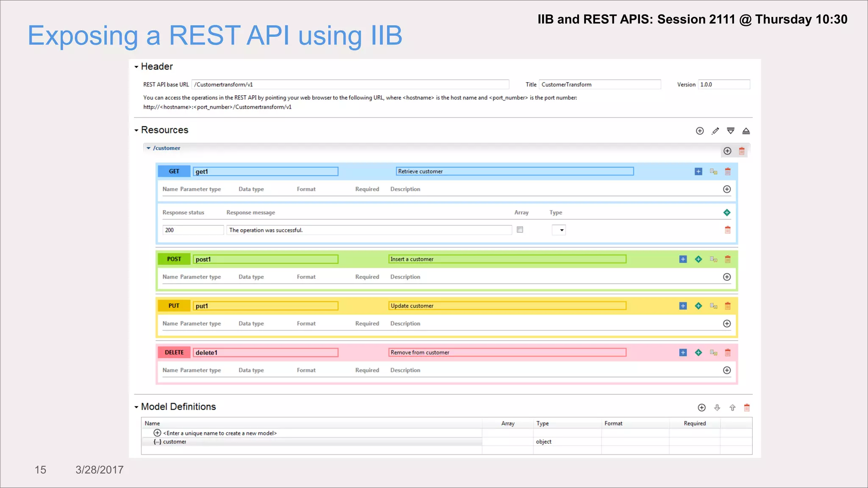
Task: Click collapse-all icon in Resources toolbar
Action: click(x=746, y=131)
